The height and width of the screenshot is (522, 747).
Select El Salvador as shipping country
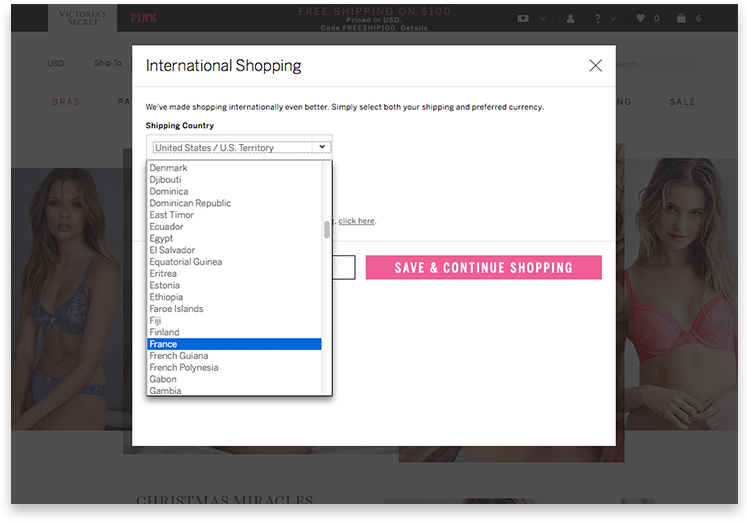coord(234,250)
